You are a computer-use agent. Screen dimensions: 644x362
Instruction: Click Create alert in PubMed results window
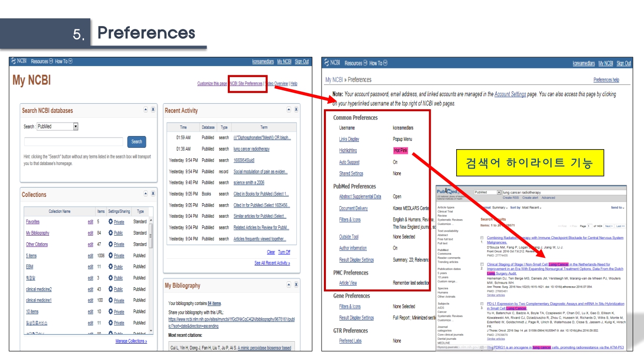(x=530, y=197)
